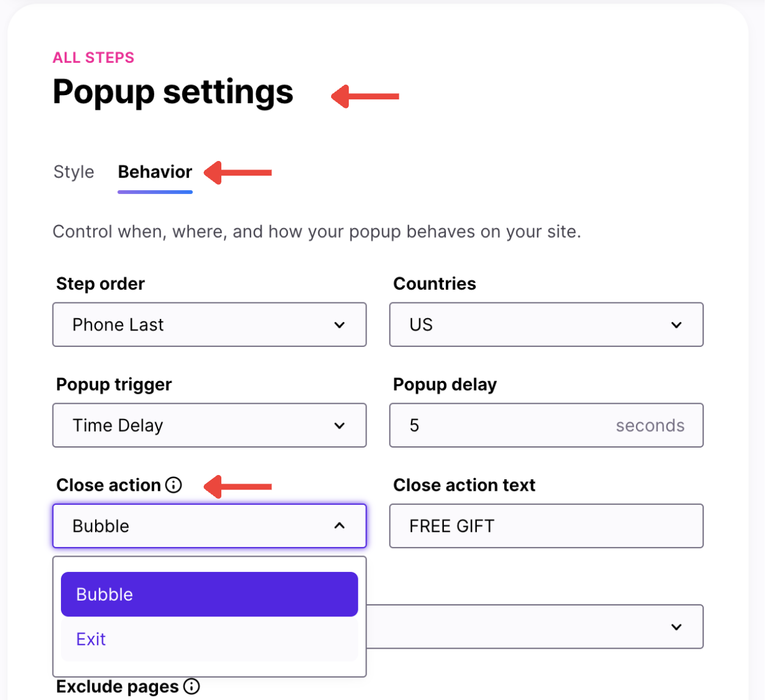The image size is (772, 700).
Task: Open the Step order Phone Last dropdown
Action: (x=209, y=324)
